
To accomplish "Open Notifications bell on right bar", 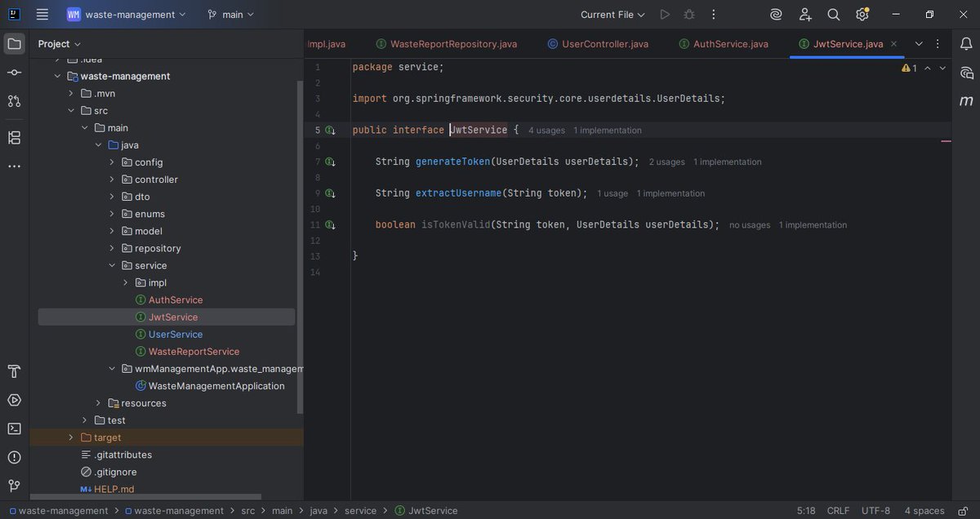I will coord(966,44).
